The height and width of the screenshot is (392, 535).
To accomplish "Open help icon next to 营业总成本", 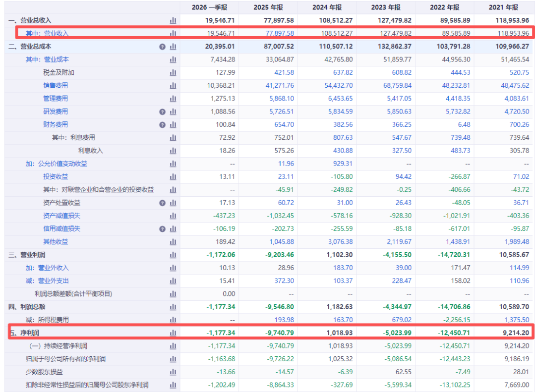I will pos(163,47).
